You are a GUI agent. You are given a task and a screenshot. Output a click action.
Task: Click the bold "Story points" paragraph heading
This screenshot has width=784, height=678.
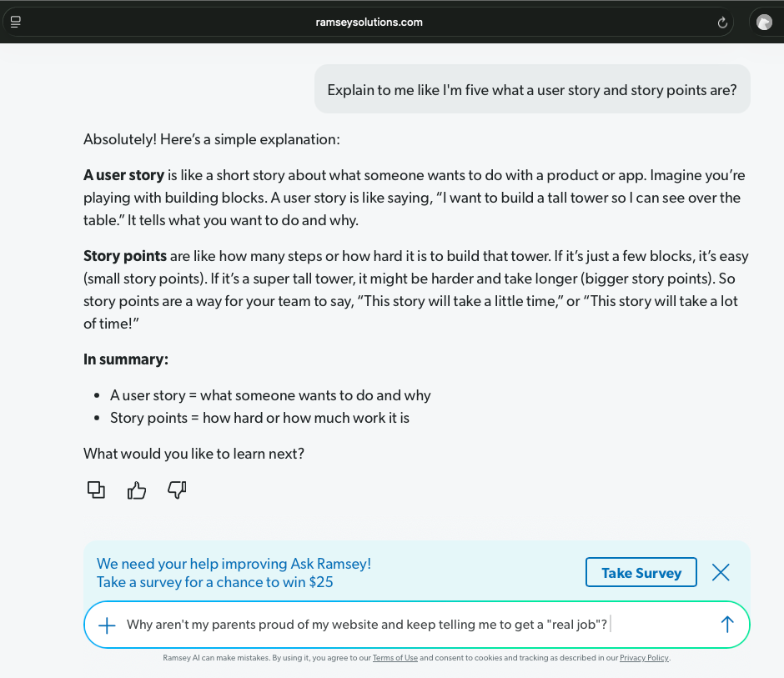coord(125,257)
